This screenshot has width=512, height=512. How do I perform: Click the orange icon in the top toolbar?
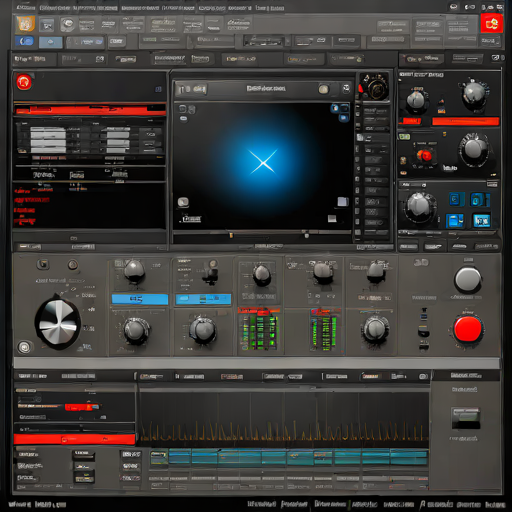26,24
